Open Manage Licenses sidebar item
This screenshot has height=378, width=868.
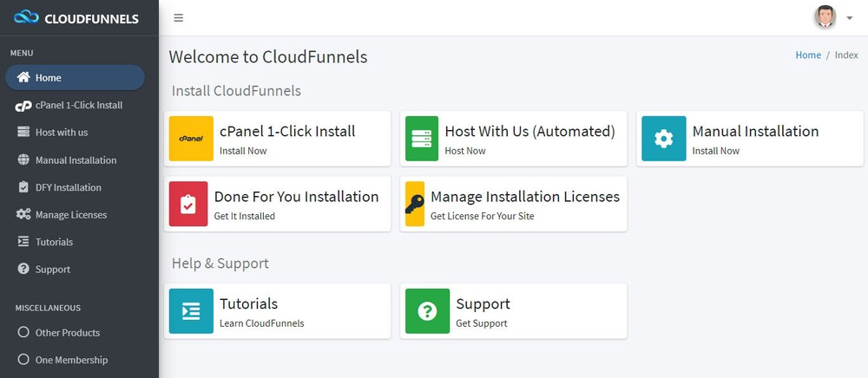75,214
